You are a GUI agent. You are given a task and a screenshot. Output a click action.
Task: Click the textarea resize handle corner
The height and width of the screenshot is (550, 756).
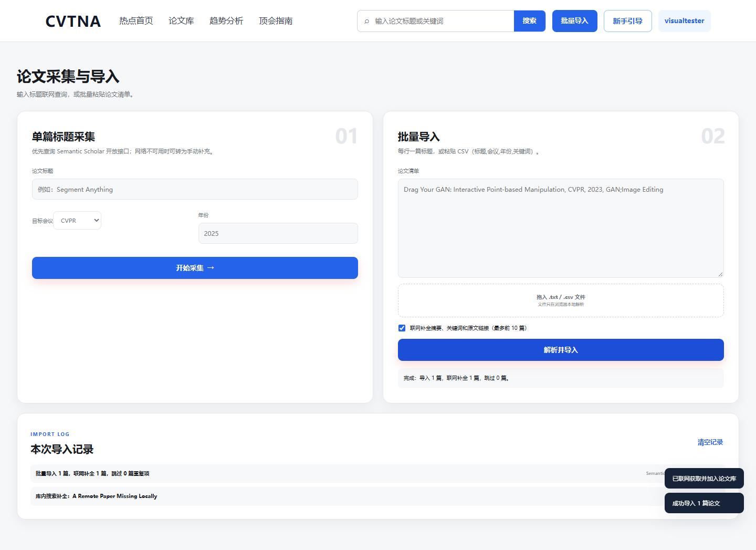(x=720, y=274)
